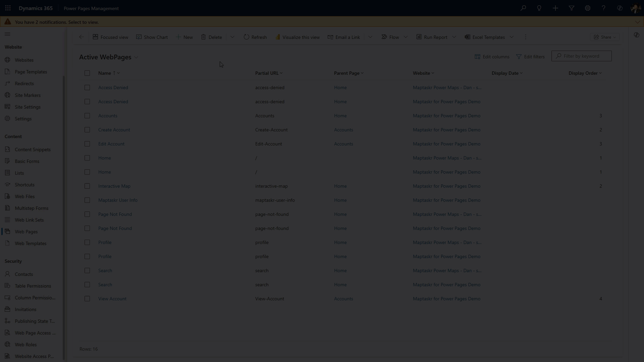The image size is (644, 362).
Task: Click the Edit filters button
Action: pos(531,57)
